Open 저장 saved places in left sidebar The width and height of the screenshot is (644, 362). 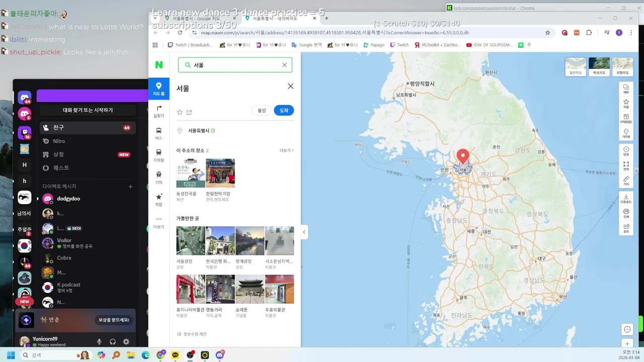pos(158,200)
